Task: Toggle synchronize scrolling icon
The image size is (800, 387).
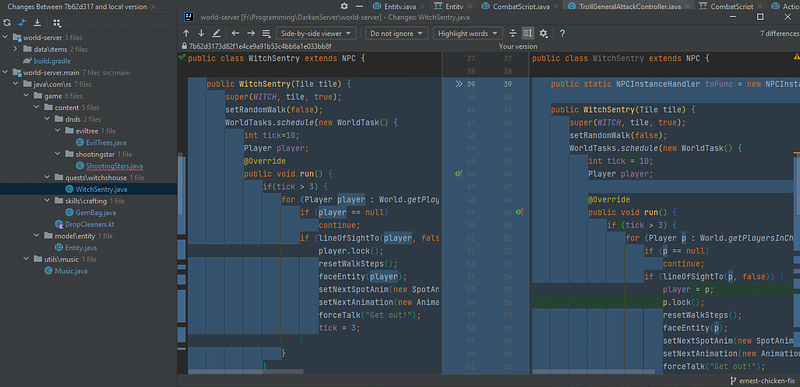Action: [x=528, y=33]
